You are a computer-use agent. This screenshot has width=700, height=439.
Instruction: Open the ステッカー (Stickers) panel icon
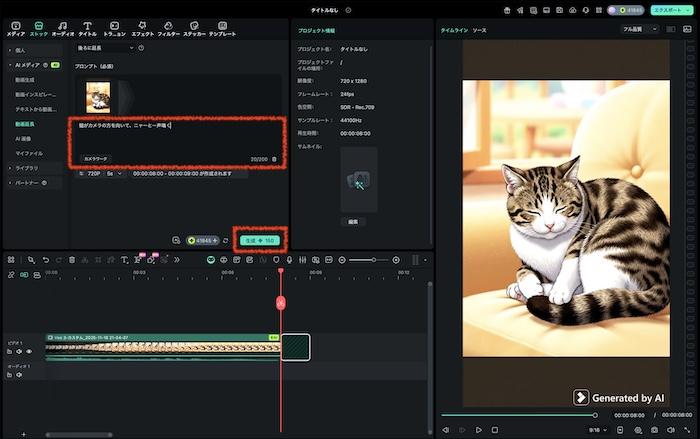click(194, 26)
